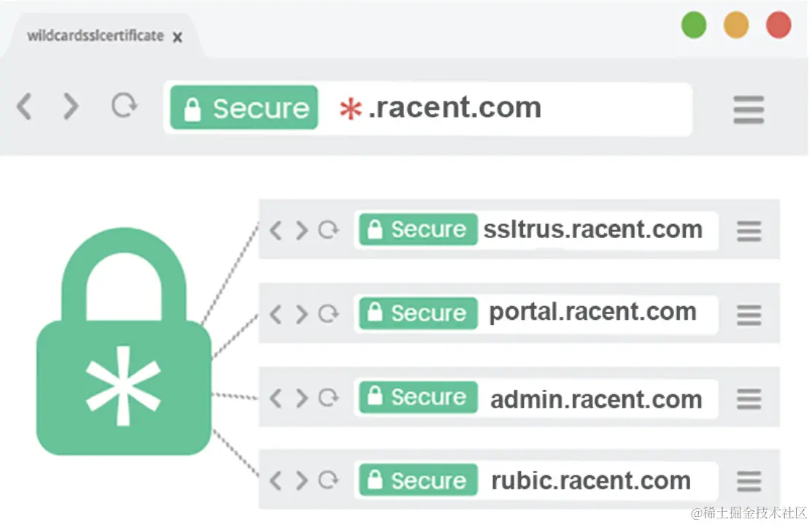Go back in the admin.racent.com bar
The width and height of the screenshot is (812, 525).
[276, 398]
